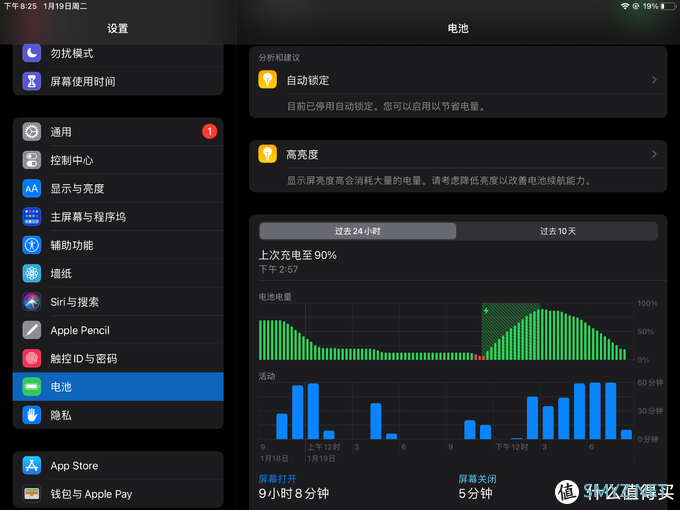This screenshot has width=680, height=510.
Task: Tap the Control Center toggles icon
Action: coord(32,160)
